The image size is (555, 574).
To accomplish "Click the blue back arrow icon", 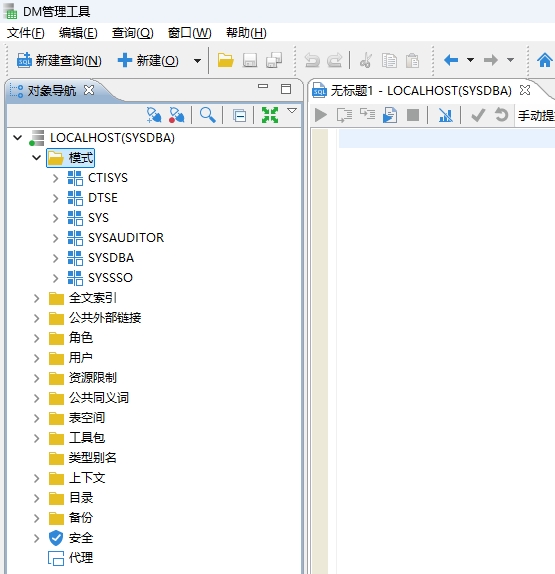I will (451, 60).
